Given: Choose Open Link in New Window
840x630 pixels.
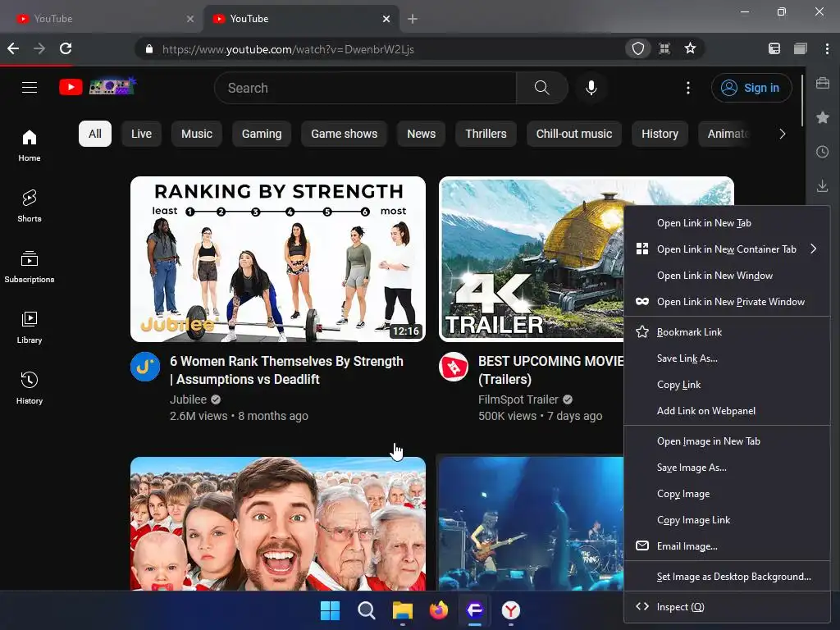Looking at the screenshot, I should 727,276.
